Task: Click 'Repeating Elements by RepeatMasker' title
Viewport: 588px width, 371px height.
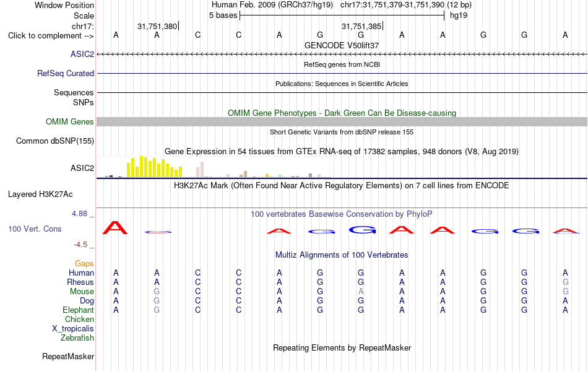Action: (x=342, y=347)
